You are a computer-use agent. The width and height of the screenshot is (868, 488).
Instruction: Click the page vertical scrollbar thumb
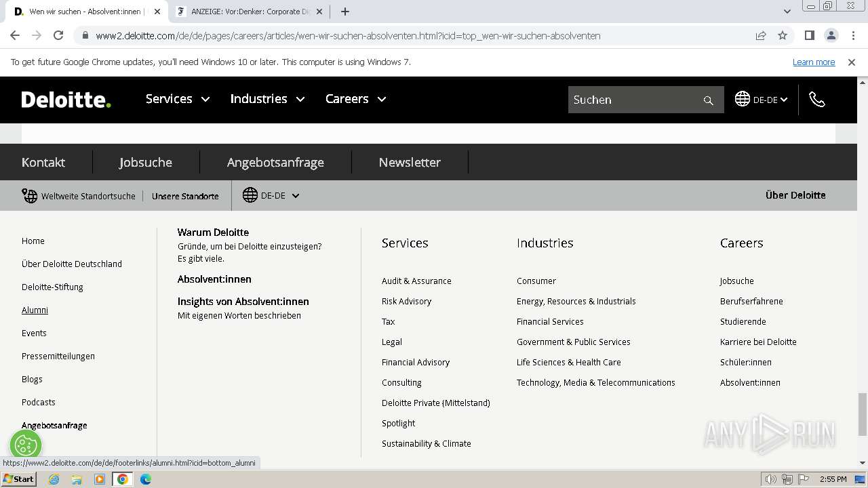[863, 413]
